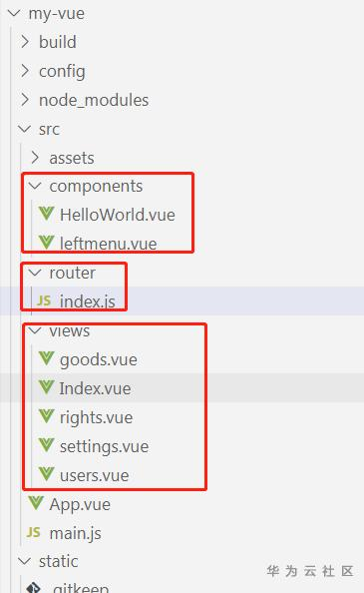Viewport: 364px width, 593px height.
Task: Select the src folder label
Action: tap(49, 130)
